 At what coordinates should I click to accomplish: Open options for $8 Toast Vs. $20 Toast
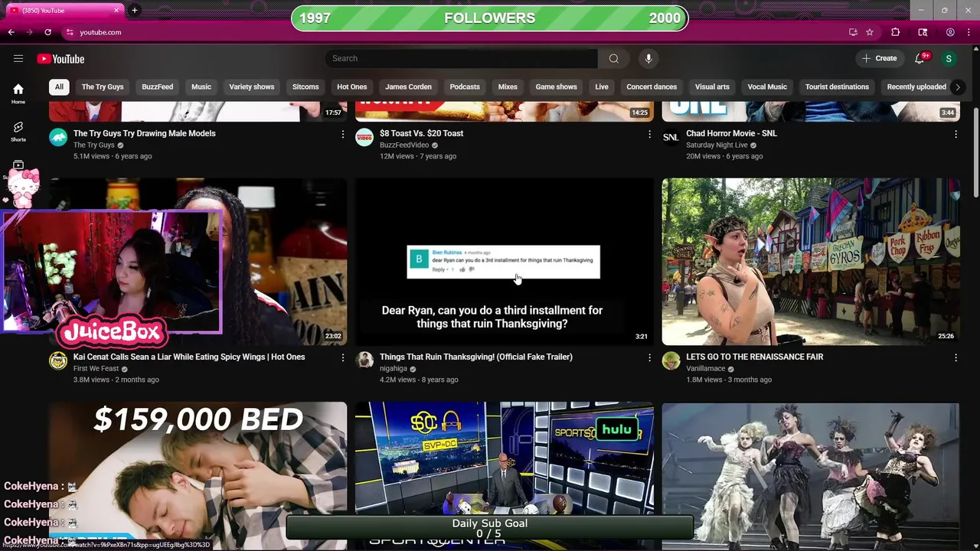pos(649,134)
